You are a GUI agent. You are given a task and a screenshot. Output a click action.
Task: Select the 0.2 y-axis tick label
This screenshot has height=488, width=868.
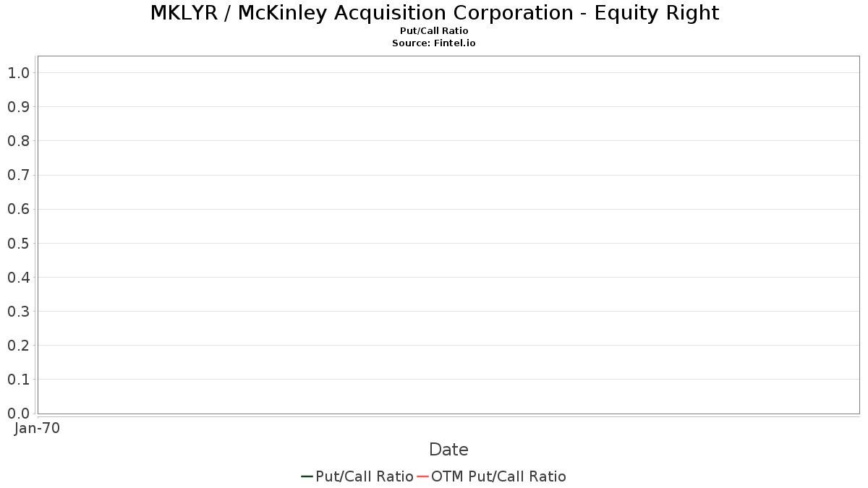click(x=18, y=346)
